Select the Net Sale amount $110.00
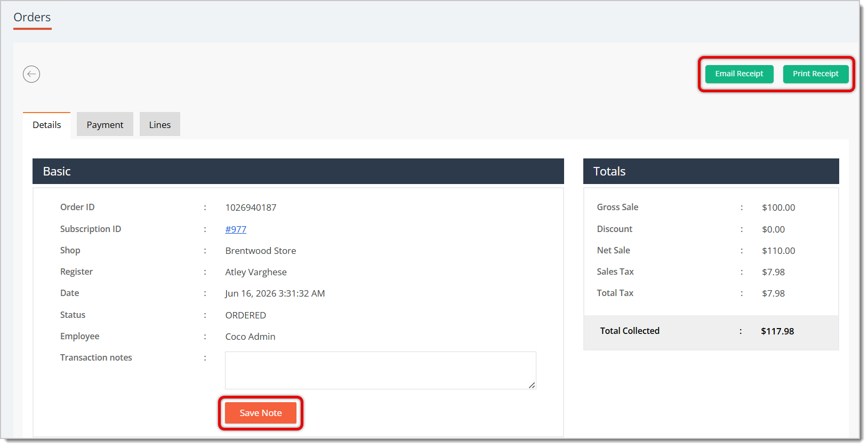868x447 pixels. (x=778, y=251)
